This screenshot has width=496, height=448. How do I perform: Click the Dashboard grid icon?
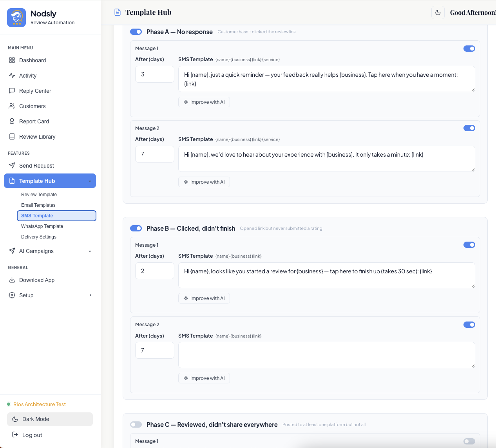(x=12, y=60)
